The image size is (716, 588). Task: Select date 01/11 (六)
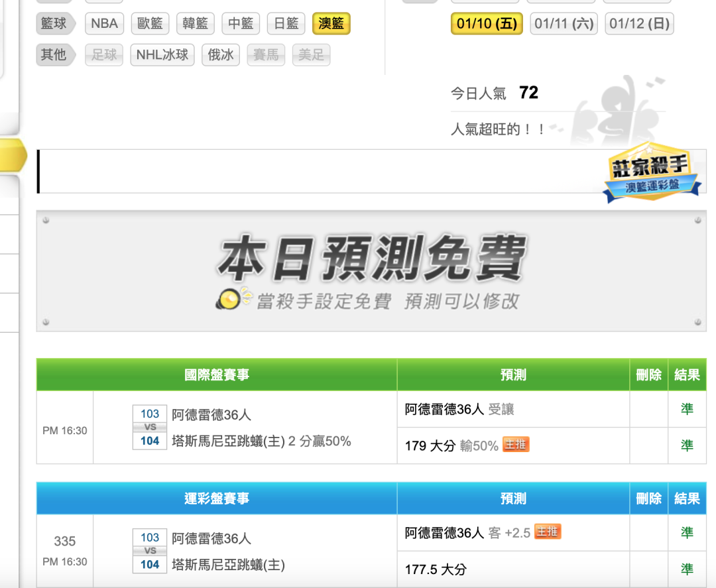tap(564, 24)
